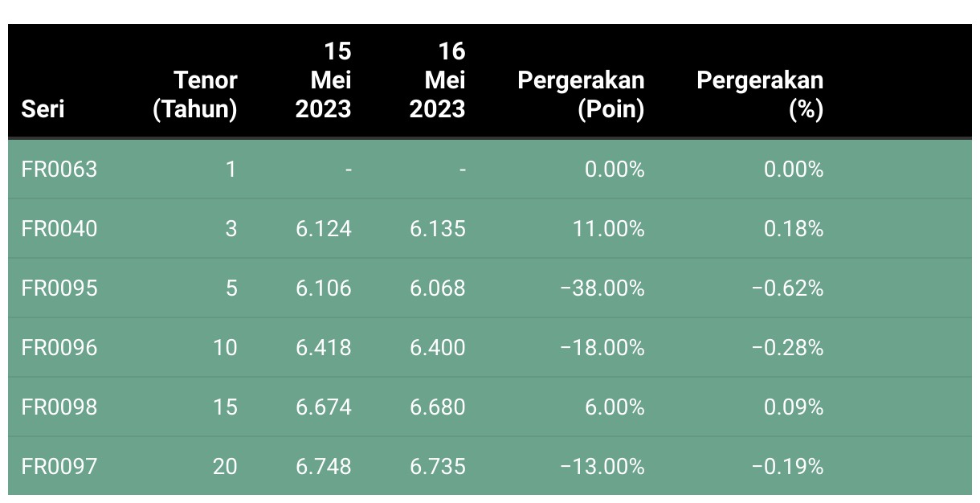
Task: Click the 16 Mei 2023 column header
Action: 438,80
